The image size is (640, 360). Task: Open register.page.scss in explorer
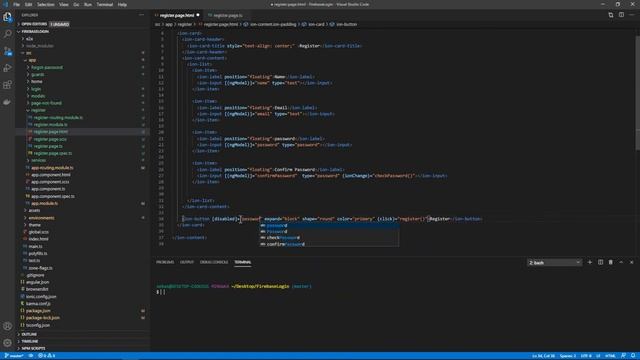50,139
